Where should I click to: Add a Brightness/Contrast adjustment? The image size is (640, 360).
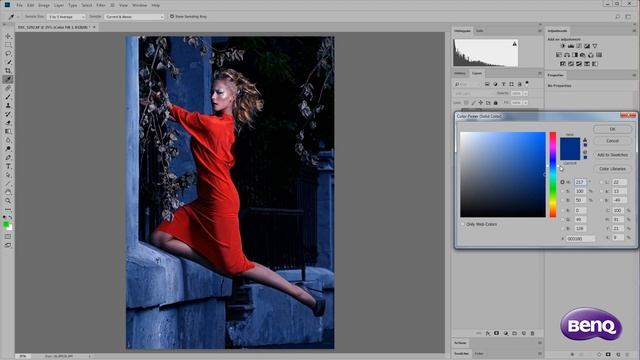tap(563, 46)
